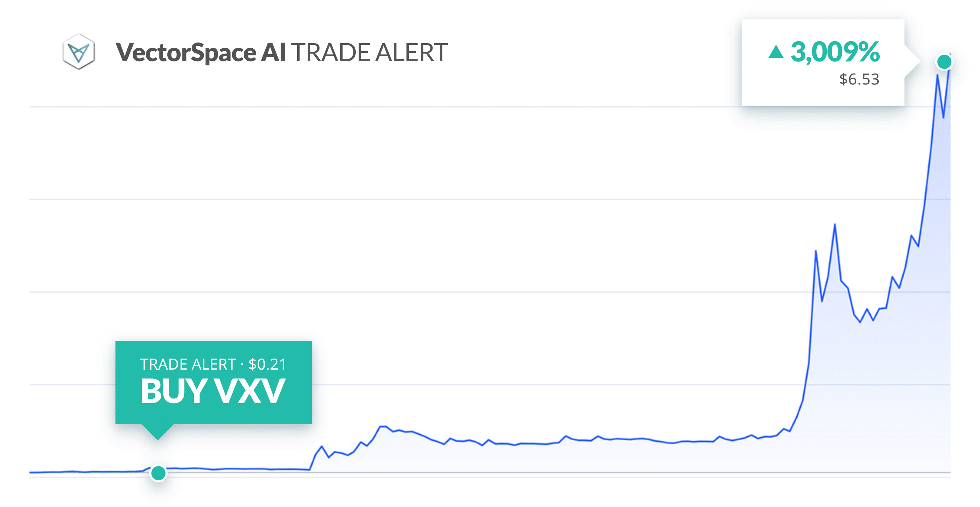Click the right pointer of the price tooltip
This screenshot has width=980, height=507.
point(912,61)
